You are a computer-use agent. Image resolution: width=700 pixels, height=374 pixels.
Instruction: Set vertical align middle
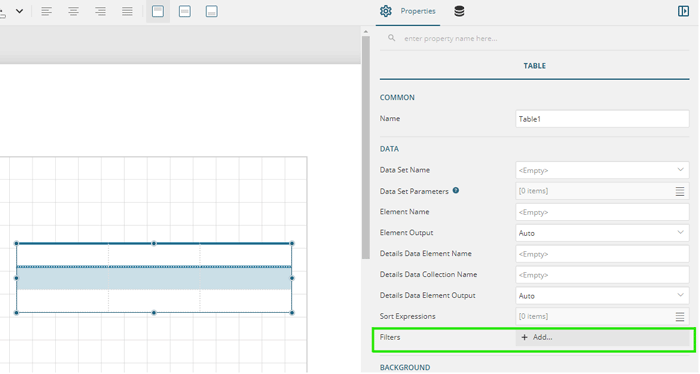(185, 11)
